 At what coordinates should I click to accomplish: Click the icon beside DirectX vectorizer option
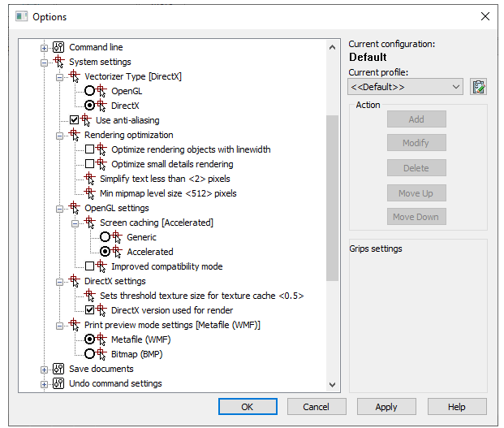coord(101,106)
